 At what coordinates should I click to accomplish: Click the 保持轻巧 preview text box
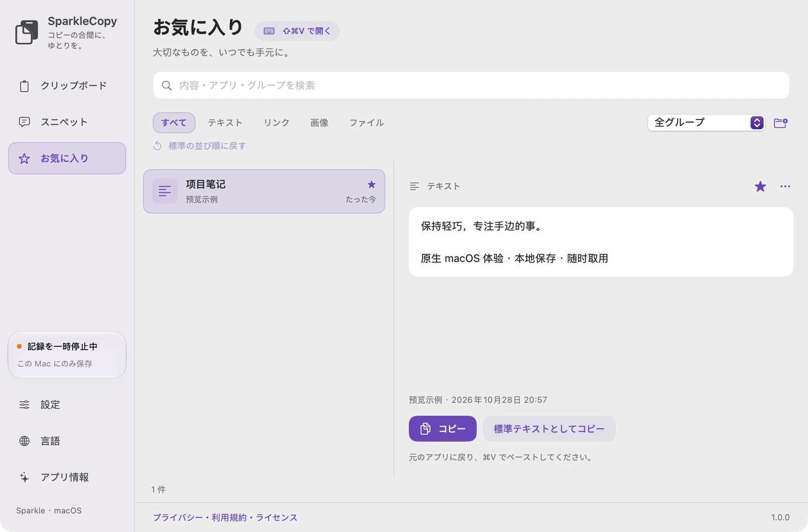coord(601,242)
